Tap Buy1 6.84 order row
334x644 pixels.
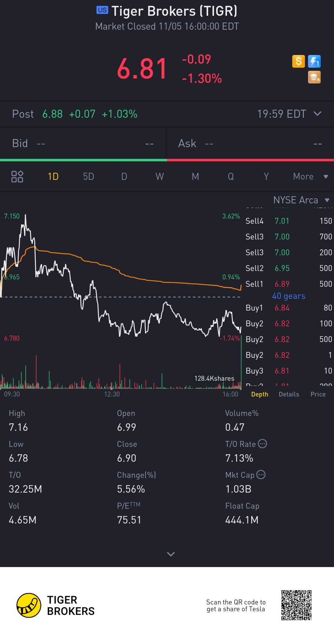click(x=289, y=308)
